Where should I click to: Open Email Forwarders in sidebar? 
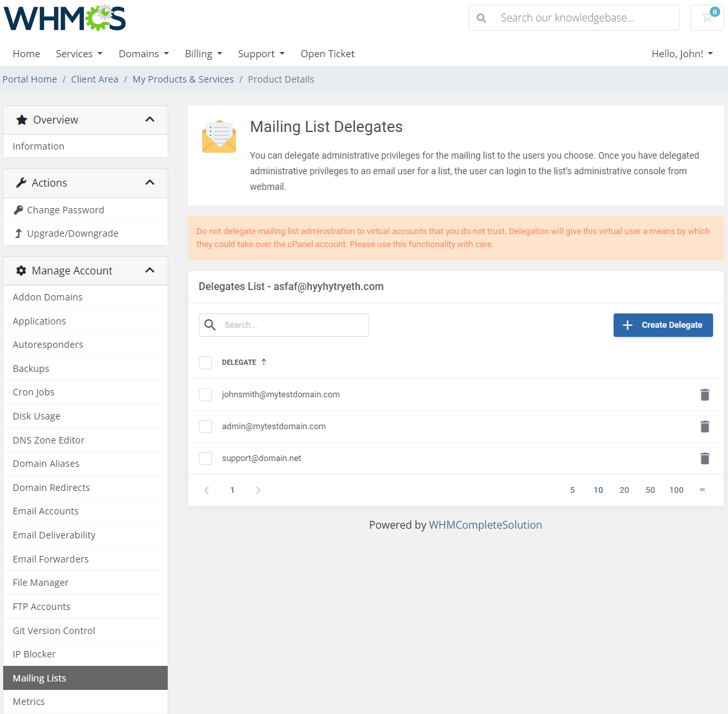(x=85, y=559)
